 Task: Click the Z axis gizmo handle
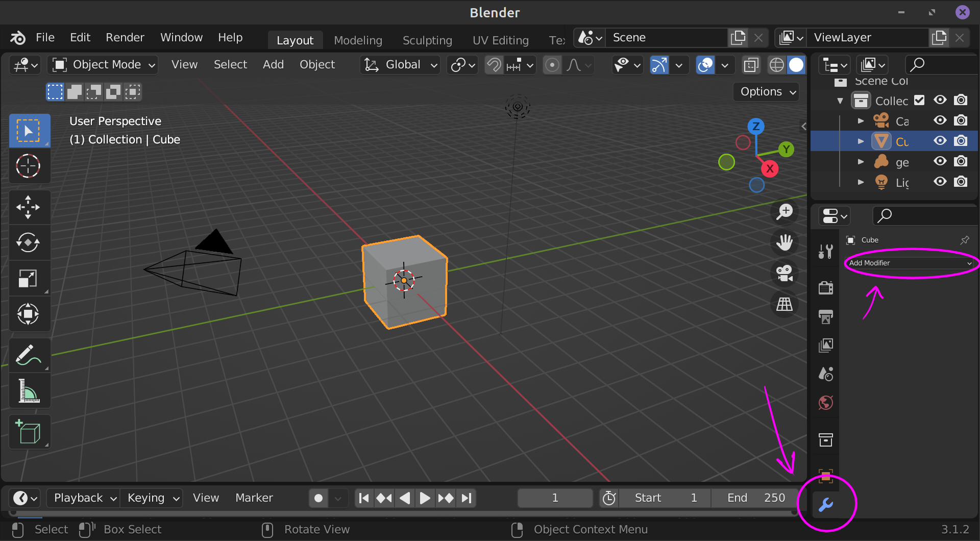[756, 126]
